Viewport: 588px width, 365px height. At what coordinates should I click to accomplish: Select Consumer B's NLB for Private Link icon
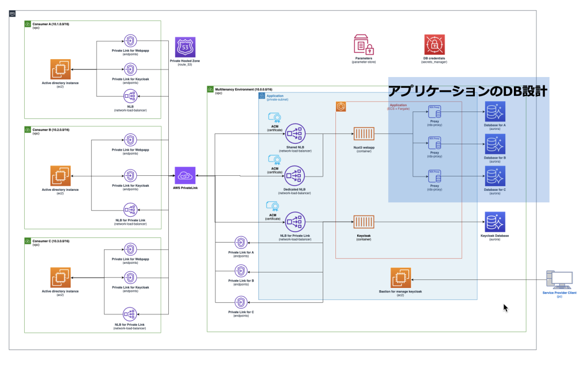tap(130, 210)
